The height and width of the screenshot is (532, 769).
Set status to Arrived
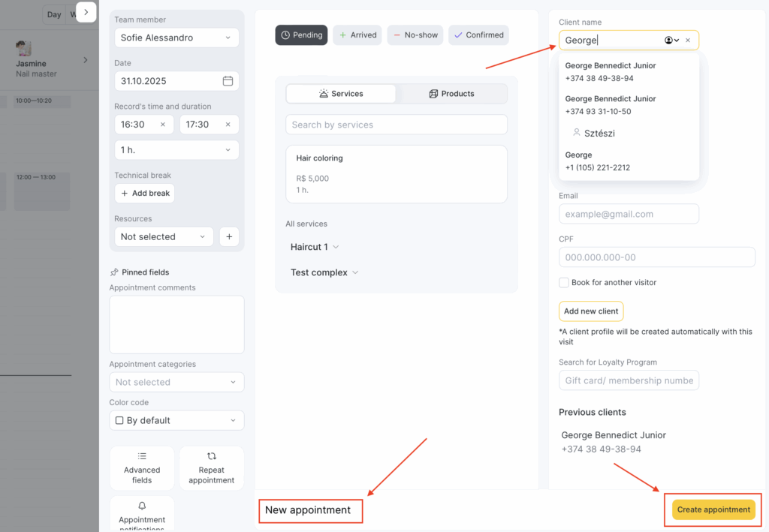357,35
